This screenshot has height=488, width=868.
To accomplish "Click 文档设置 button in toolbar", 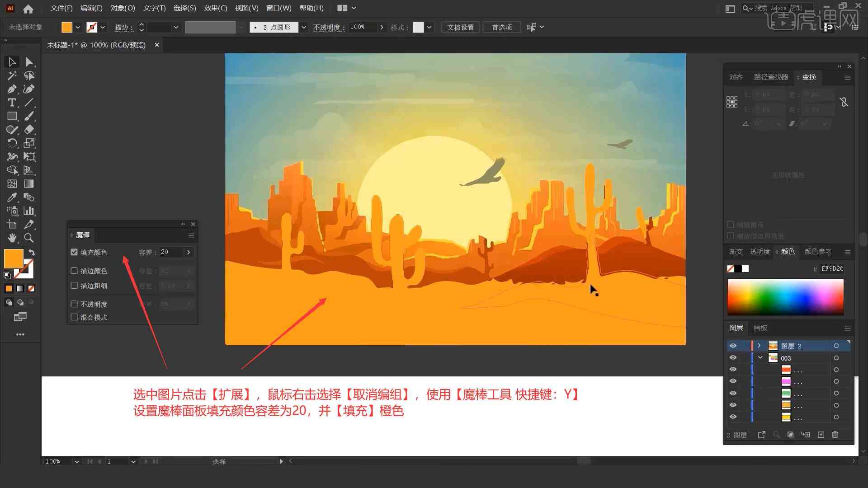I will pos(464,27).
